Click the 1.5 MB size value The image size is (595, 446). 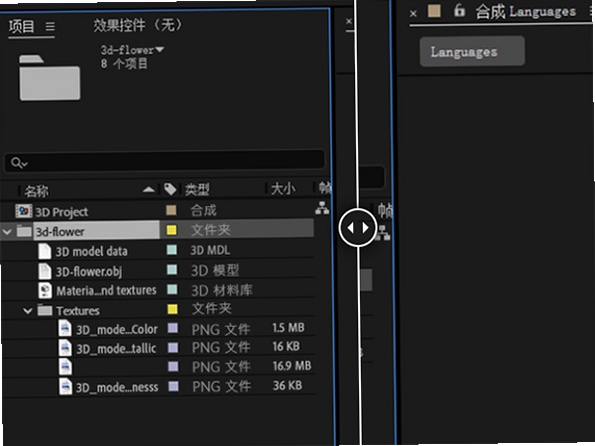click(x=288, y=328)
